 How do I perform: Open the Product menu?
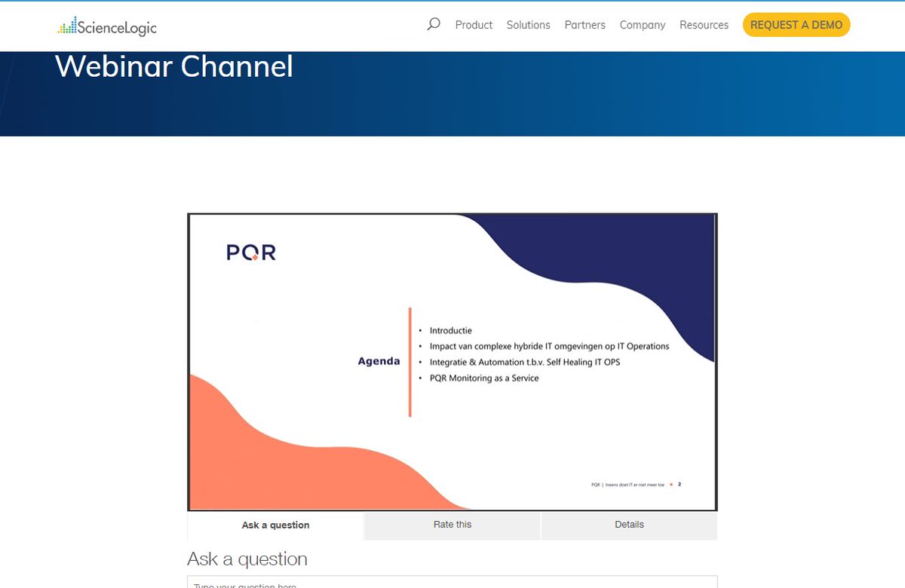[x=473, y=25]
